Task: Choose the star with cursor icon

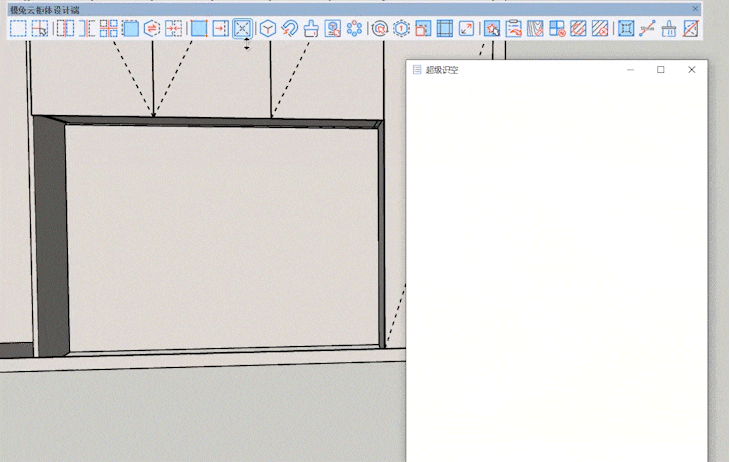Action: [492, 29]
